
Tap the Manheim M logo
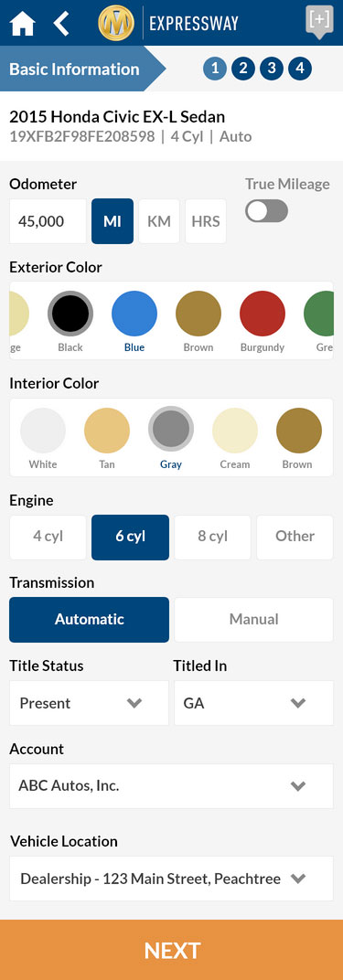click(x=117, y=23)
